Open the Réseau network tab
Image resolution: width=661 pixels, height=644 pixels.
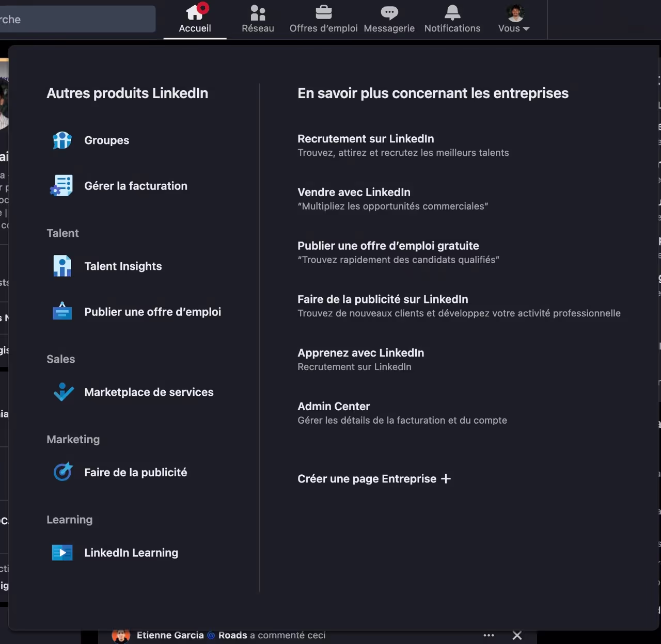coord(258,19)
